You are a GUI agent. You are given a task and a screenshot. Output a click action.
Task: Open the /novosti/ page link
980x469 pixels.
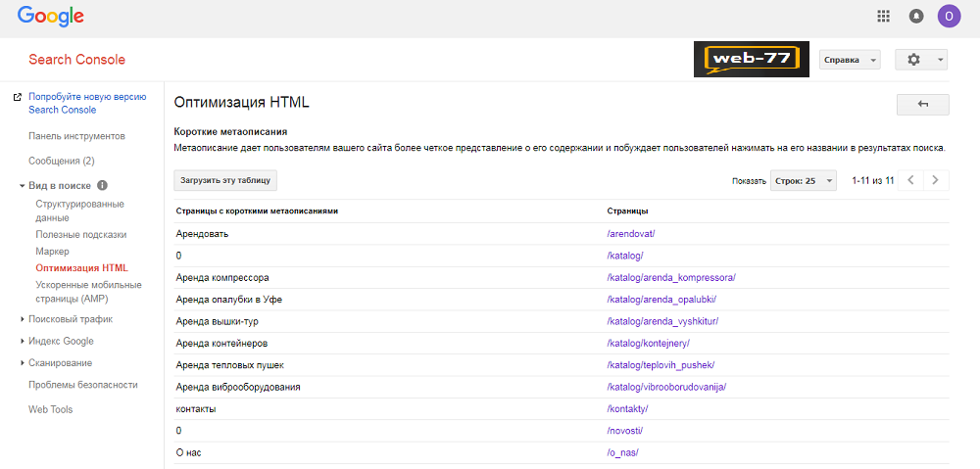625,430
